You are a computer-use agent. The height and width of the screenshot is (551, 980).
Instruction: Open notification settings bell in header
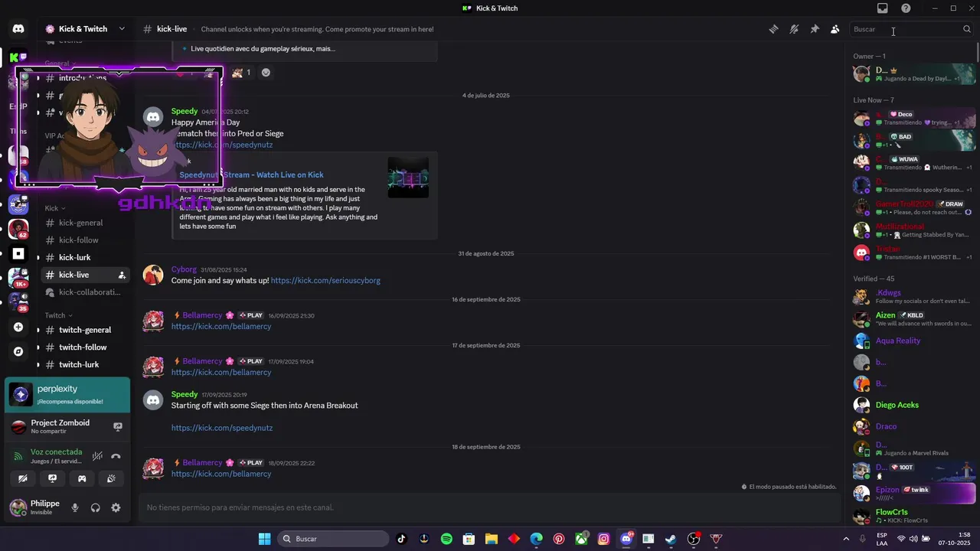pos(794,29)
